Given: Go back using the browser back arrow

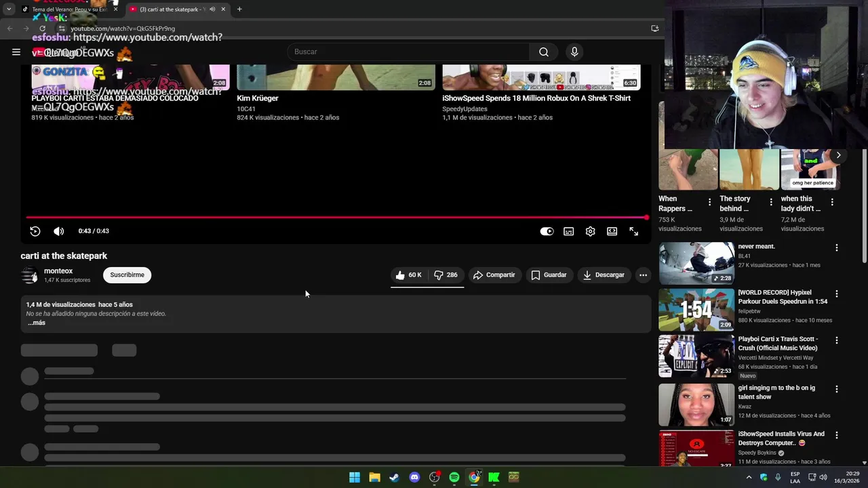Looking at the screenshot, I should click(x=9, y=28).
